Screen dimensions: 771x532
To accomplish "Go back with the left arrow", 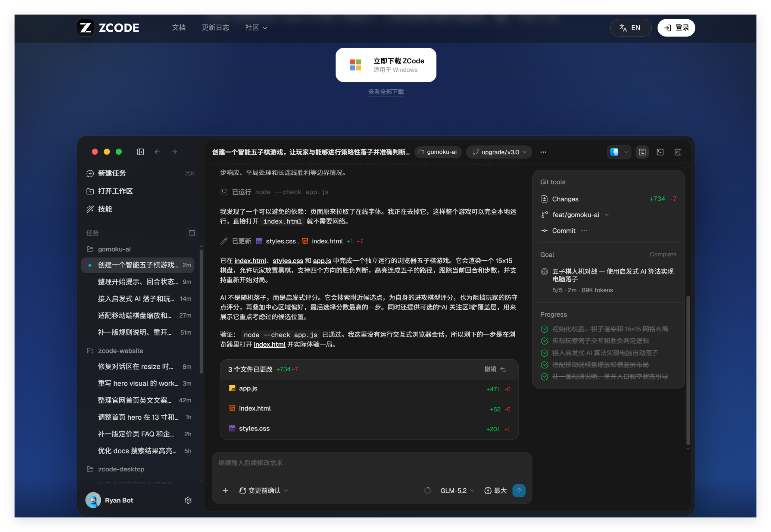I will coord(157,152).
